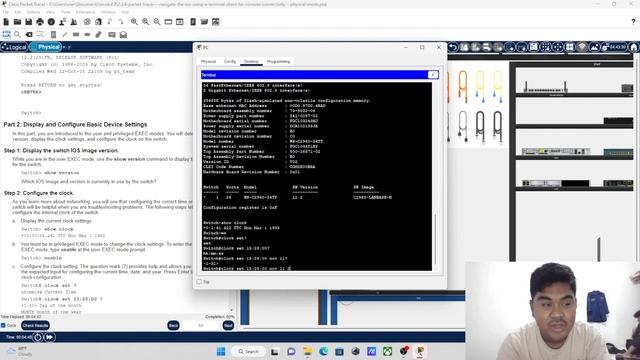Open Microsoft Edge from the taskbar

pyautogui.click(x=323, y=351)
